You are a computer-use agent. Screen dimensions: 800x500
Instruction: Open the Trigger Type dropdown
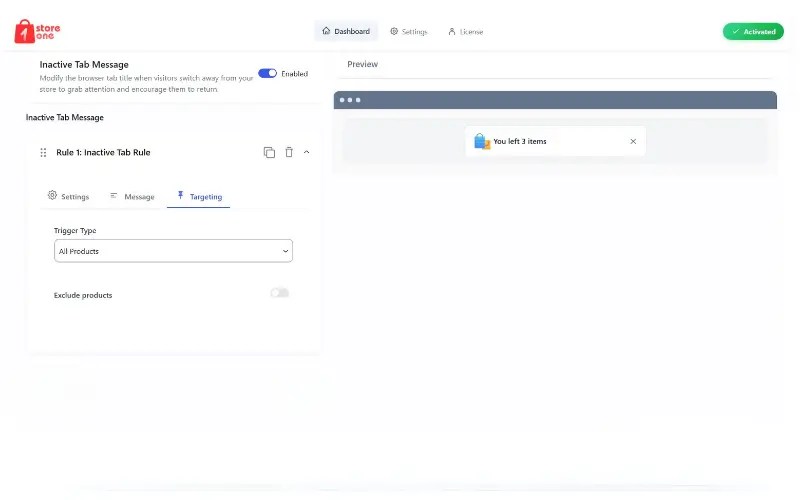(173, 251)
